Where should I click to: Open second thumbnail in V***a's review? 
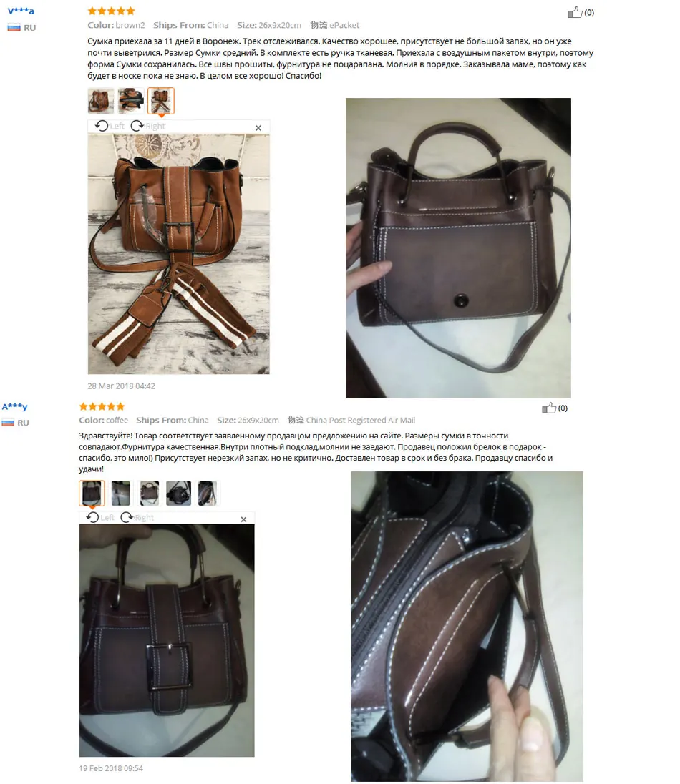click(131, 100)
